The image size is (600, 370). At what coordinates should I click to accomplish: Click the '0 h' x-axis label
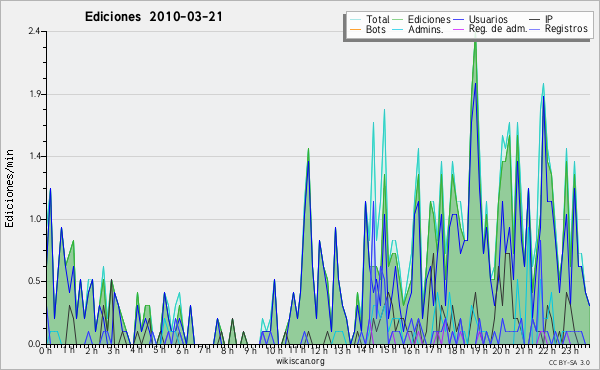(45, 351)
